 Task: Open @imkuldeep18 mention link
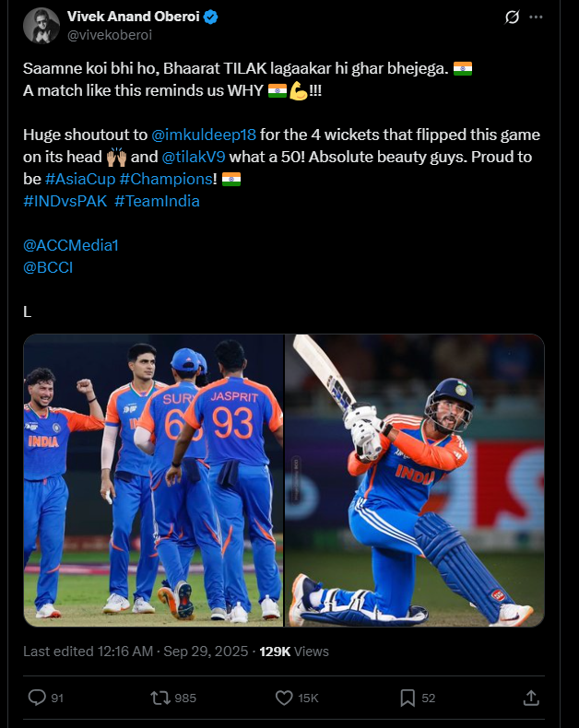click(204, 135)
